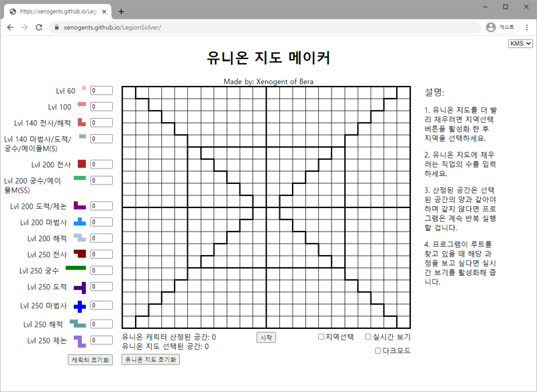Viewport: 537px width, 392px height.
Task: Click the Lvl 140 마법사/도적 green piece icon
Action: point(83,136)
